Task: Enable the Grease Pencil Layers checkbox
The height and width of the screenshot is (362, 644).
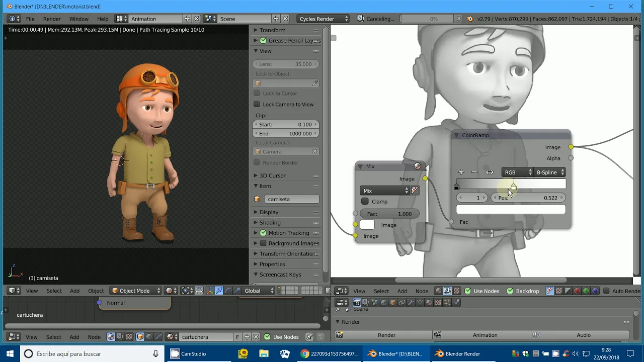Action: (263, 40)
